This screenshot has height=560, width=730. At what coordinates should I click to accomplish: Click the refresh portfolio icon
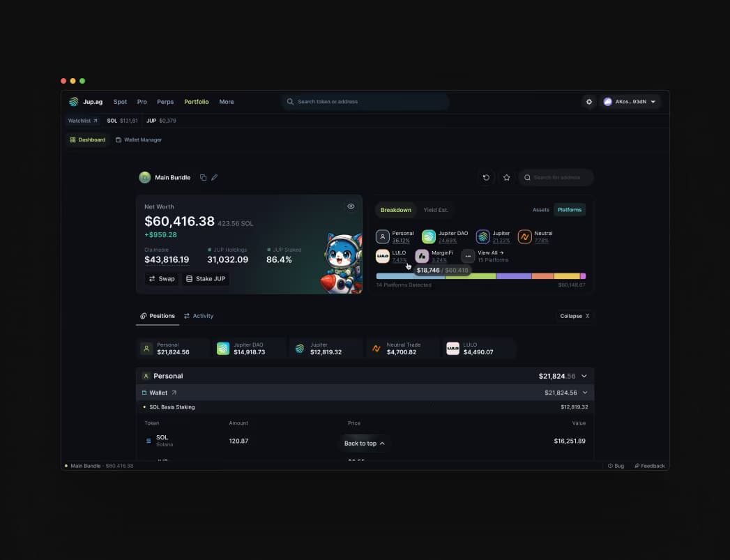coord(486,178)
